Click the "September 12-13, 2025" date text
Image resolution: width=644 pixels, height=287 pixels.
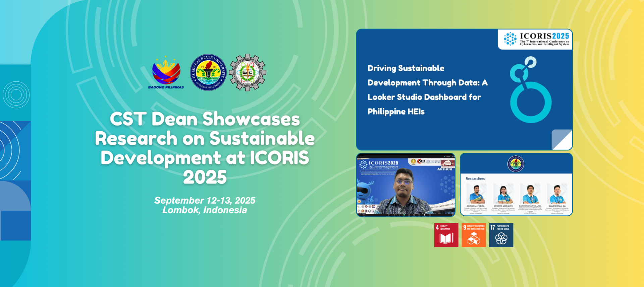(205, 200)
